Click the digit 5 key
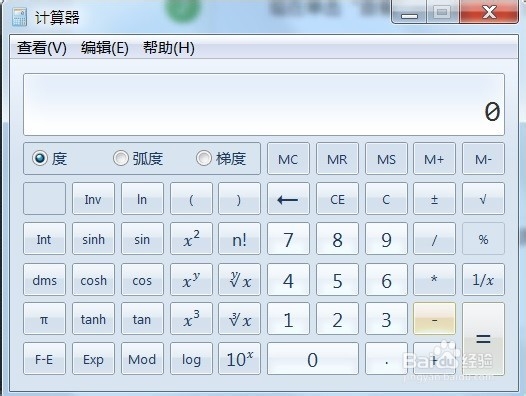Viewport: 526px width, 396px height. tap(337, 279)
